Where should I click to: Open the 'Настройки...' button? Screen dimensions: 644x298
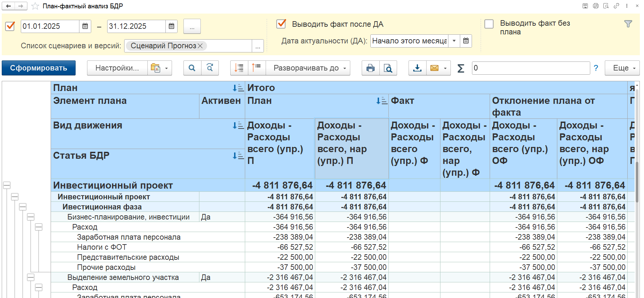click(117, 68)
